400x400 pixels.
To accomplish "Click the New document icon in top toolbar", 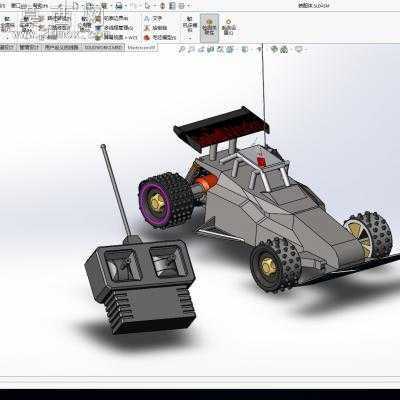I will click(76, 6).
